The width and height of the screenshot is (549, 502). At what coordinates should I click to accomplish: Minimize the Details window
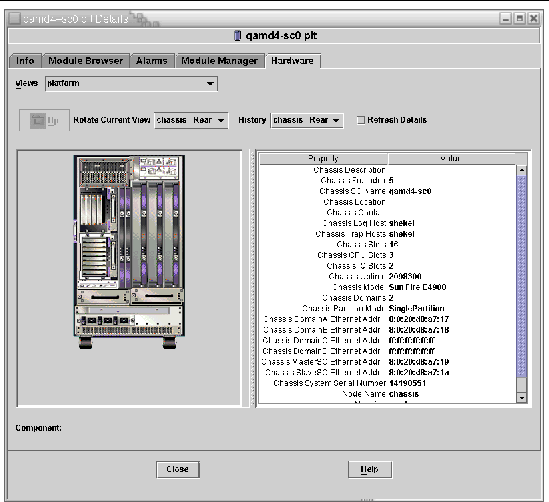pyautogui.click(x=506, y=19)
